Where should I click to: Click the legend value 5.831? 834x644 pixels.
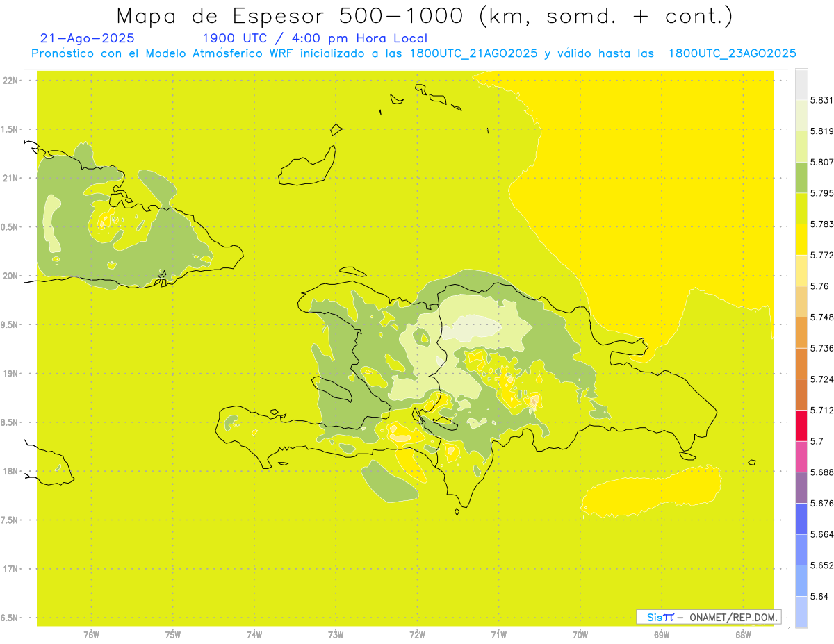pos(822,100)
